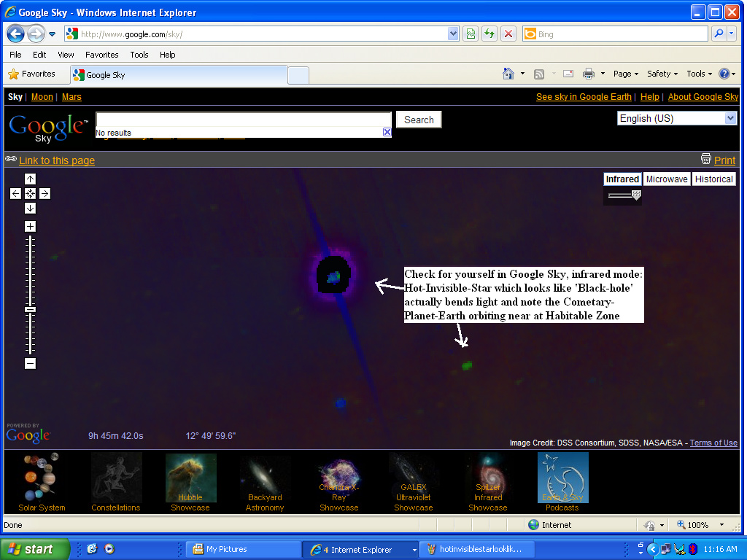
Task: Pan sky map down arrow
Action: (30, 208)
